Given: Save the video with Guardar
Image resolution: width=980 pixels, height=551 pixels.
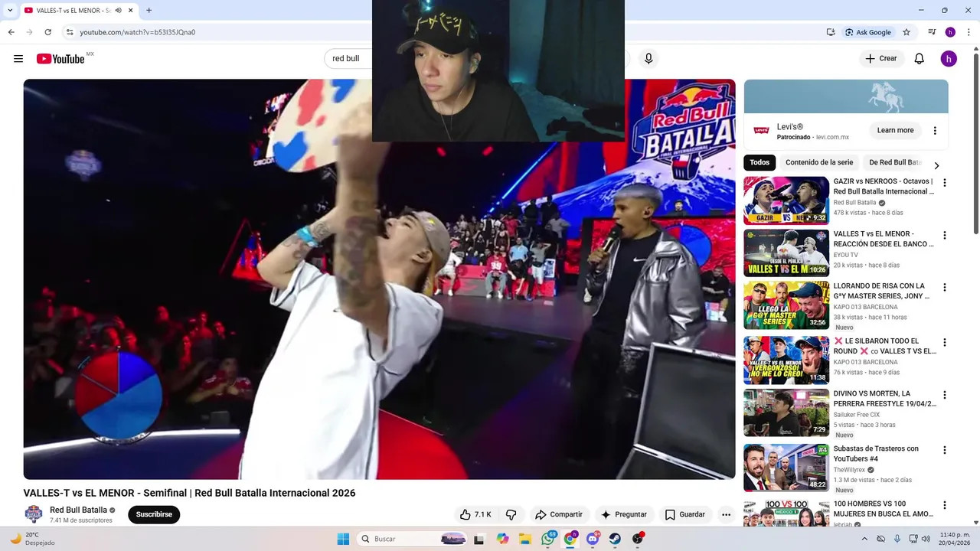Looking at the screenshot, I should (x=685, y=514).
